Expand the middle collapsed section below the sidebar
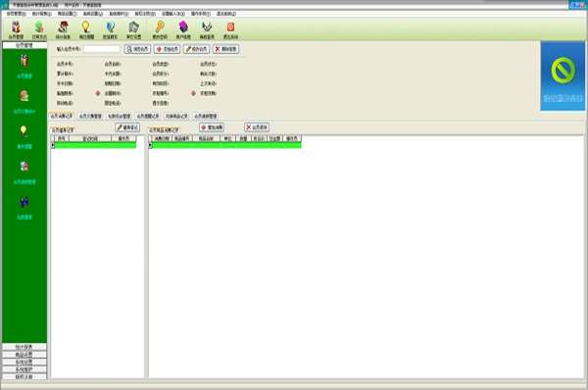 pos(24,362)
